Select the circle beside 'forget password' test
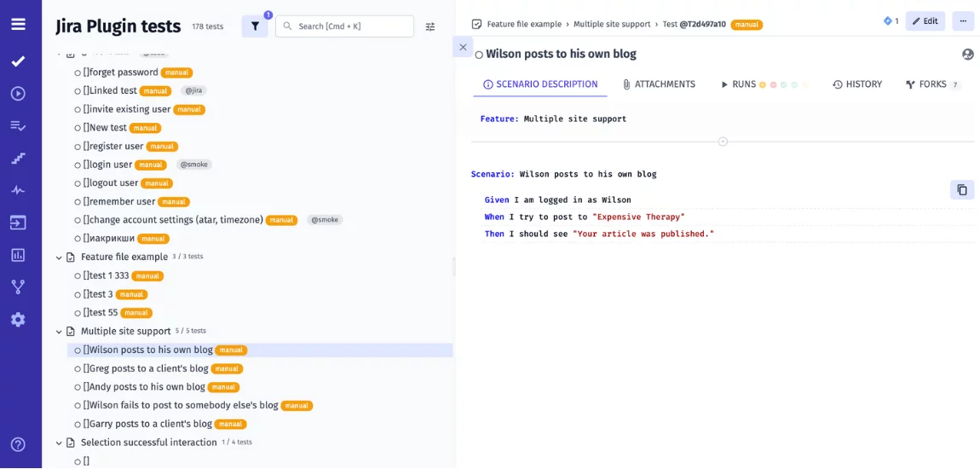Viewport: 980px width, 469px height. pos(78,73)
